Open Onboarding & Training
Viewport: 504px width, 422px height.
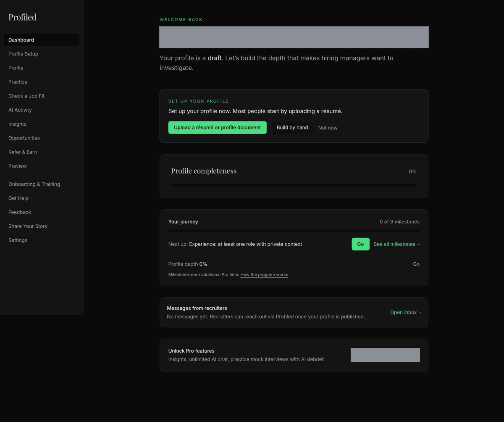tap(42, 184)
